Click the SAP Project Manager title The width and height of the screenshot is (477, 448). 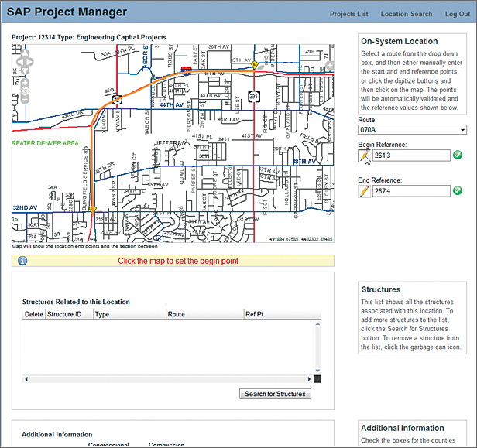pyautogui.click(x=67, y=12)
